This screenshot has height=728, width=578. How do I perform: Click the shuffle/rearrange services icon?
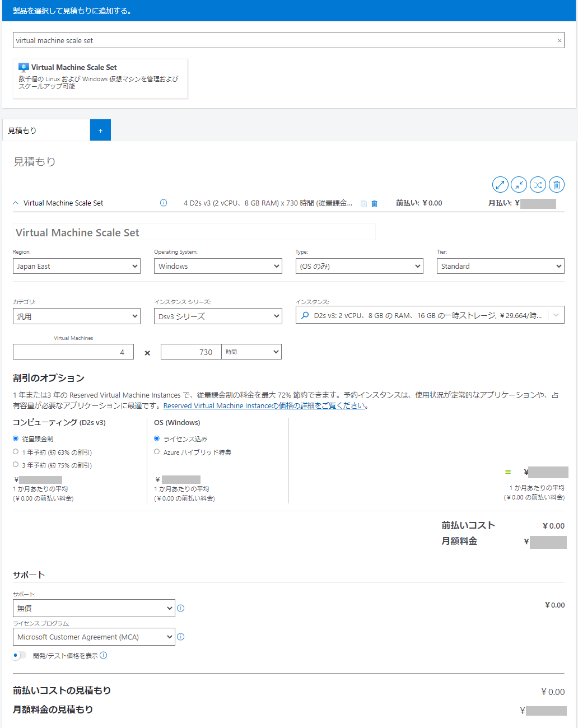[538, 184]
